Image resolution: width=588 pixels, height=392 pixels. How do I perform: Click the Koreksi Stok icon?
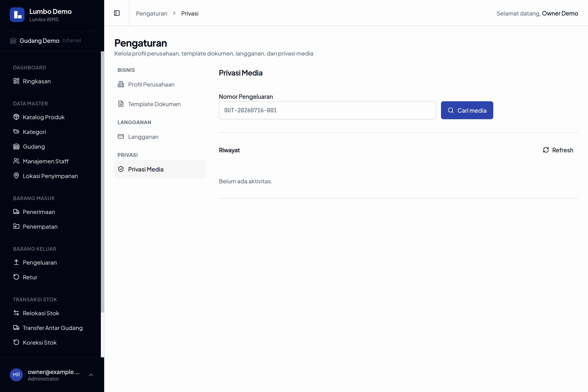click(x=16, y=342)
